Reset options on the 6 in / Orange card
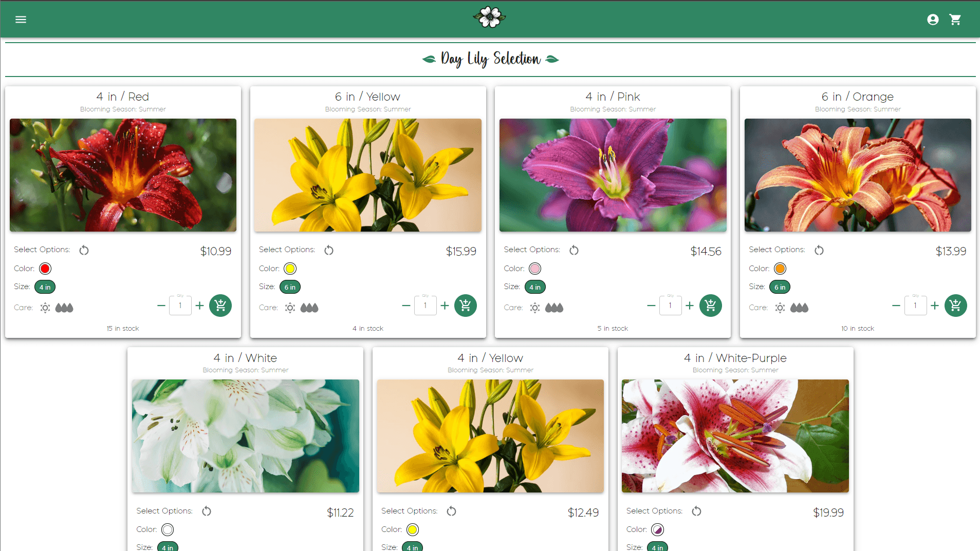This screenshot has width=980, height=551. [x=819, y=250]
